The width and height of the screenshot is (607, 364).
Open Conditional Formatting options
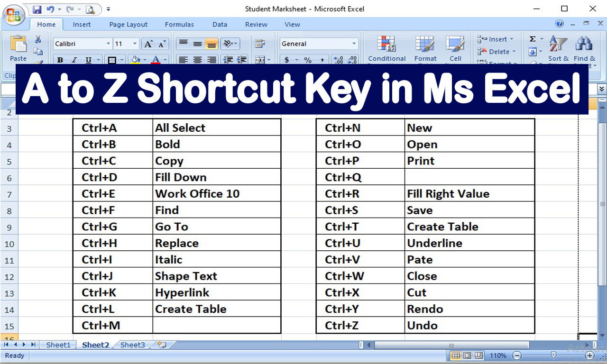(x=387, y=49)
